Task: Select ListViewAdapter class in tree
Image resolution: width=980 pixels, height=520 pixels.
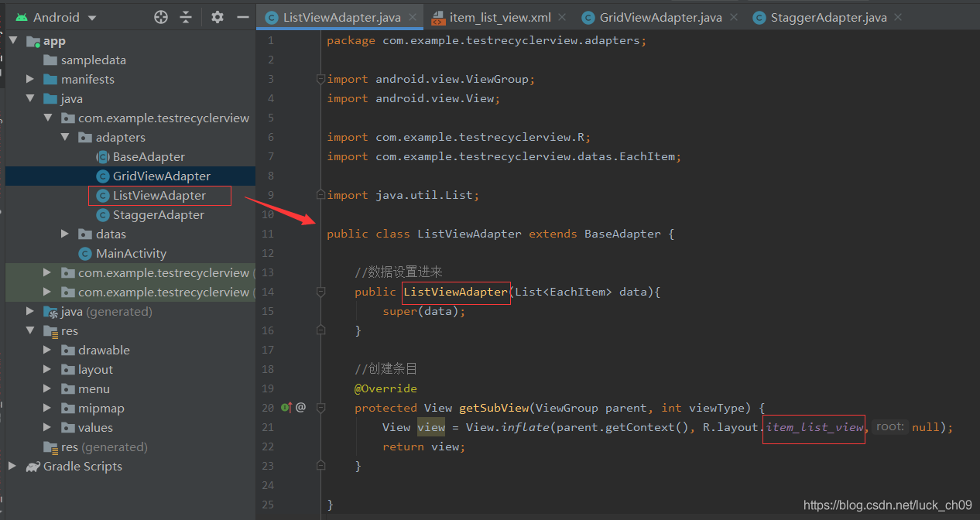Action: click(159, 195)
